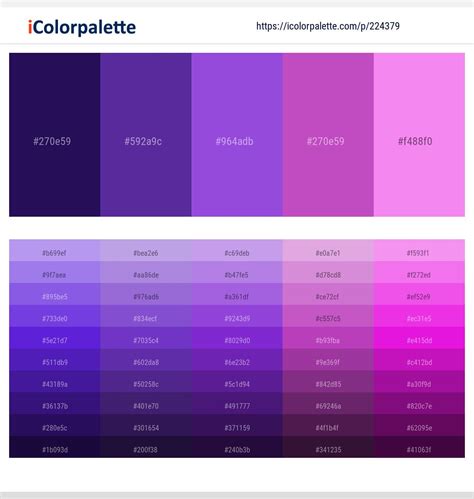
Task: Pick the dark shade #41063f
Action: pyautogui.click(x=419, y=447)
